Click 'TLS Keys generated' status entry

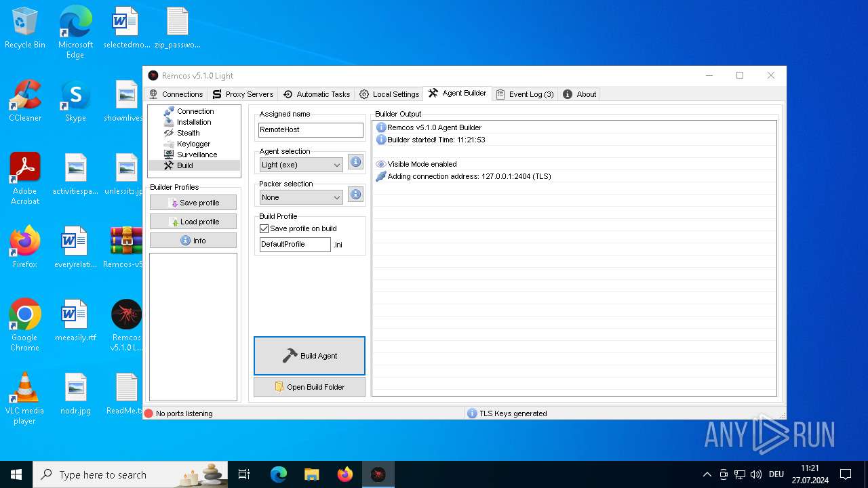click(x=507, y=413)
